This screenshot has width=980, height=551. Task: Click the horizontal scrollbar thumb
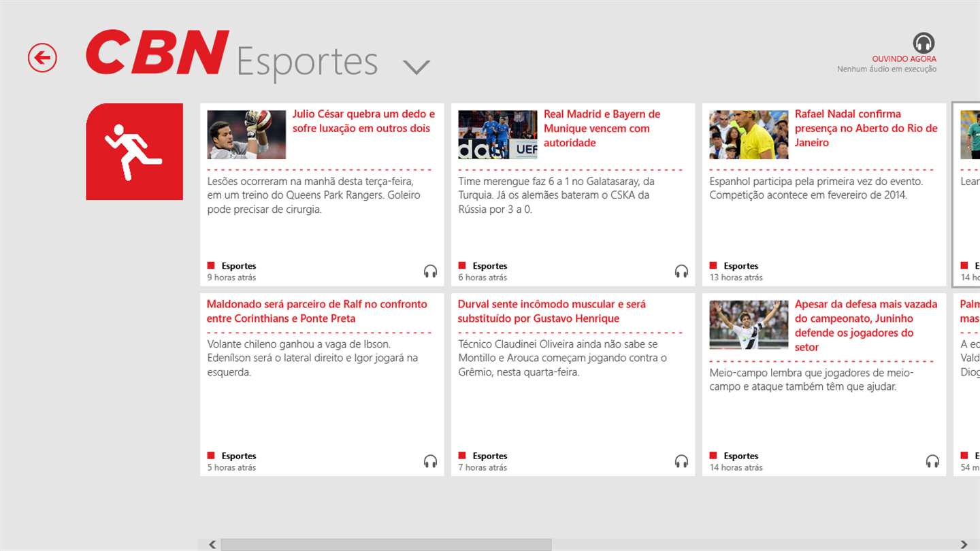(x=386, y=544)
